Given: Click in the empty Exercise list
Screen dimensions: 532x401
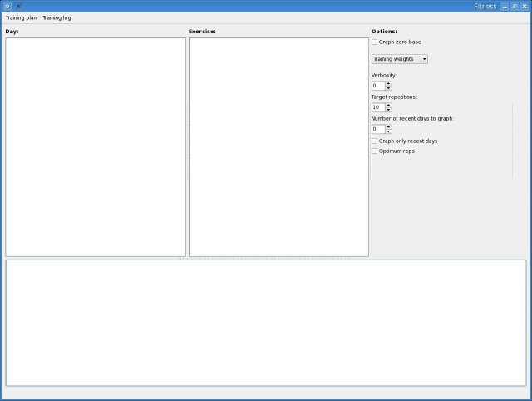Looking at the screenshot, I should [x=278, y=146].
